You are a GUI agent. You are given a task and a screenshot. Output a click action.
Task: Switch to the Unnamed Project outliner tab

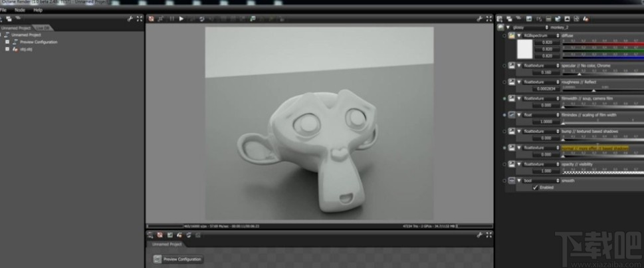(16, 28)
